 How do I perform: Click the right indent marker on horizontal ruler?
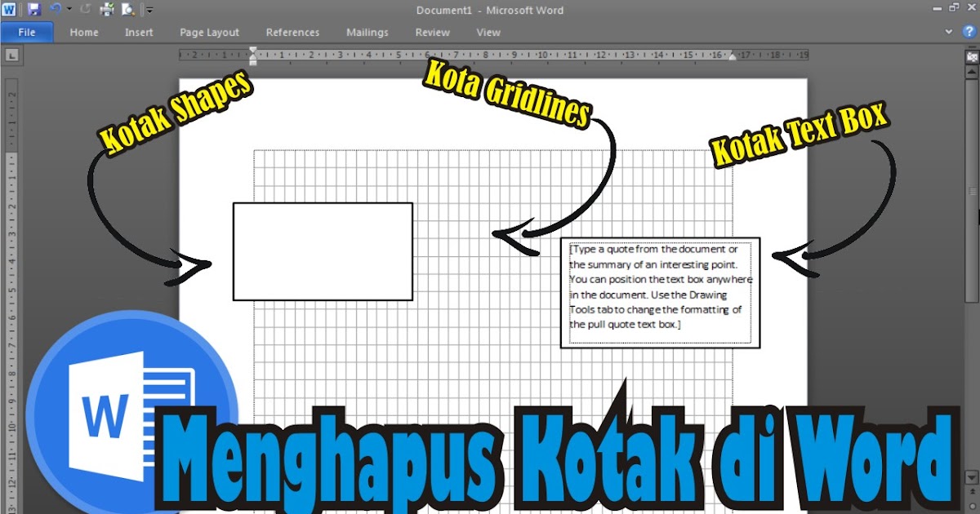(733, 58)
